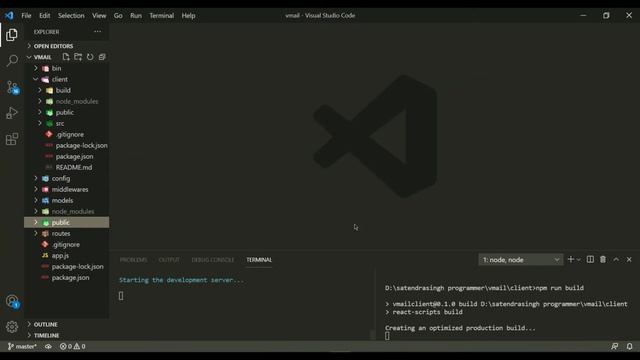Select the highlighted root public folder

point(67,222)
